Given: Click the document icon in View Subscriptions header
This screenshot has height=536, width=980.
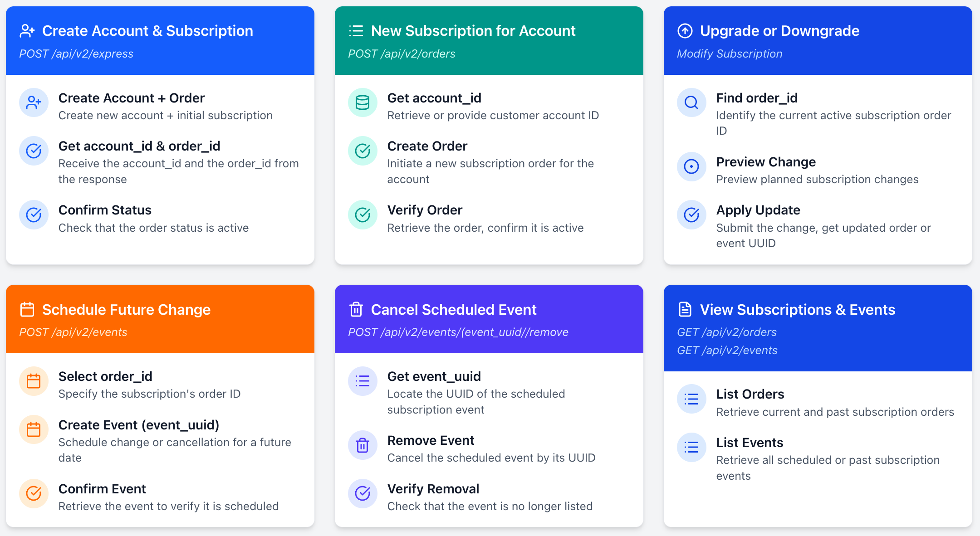Looking at the screenshot, I should 685,309.
